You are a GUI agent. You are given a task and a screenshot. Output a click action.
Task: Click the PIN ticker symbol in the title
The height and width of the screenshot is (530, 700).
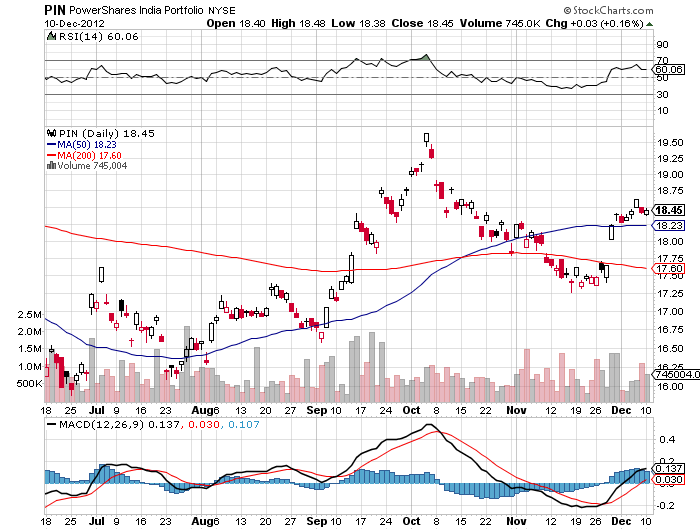[55, 10]
